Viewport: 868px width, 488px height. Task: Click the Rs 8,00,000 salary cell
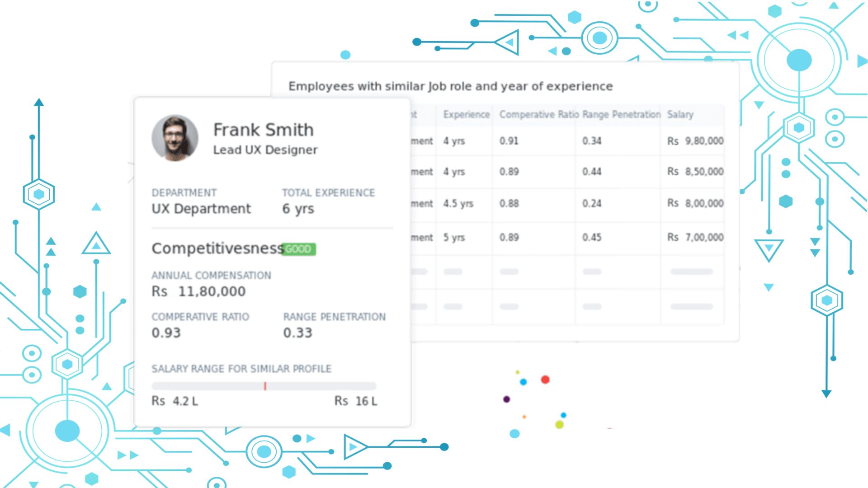[695, 203]
